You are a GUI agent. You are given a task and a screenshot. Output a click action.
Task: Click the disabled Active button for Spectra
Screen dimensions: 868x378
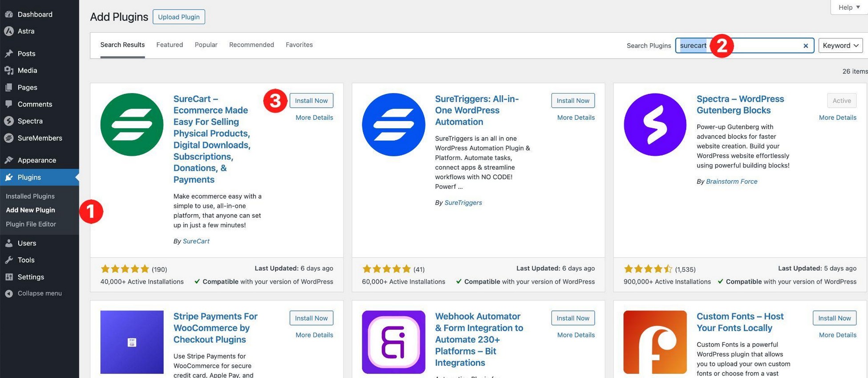[842, 101]
